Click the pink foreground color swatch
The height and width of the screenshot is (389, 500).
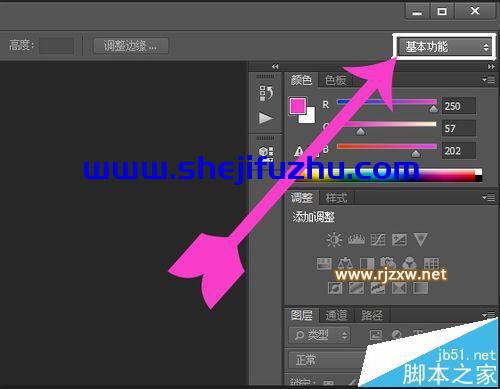298,106
